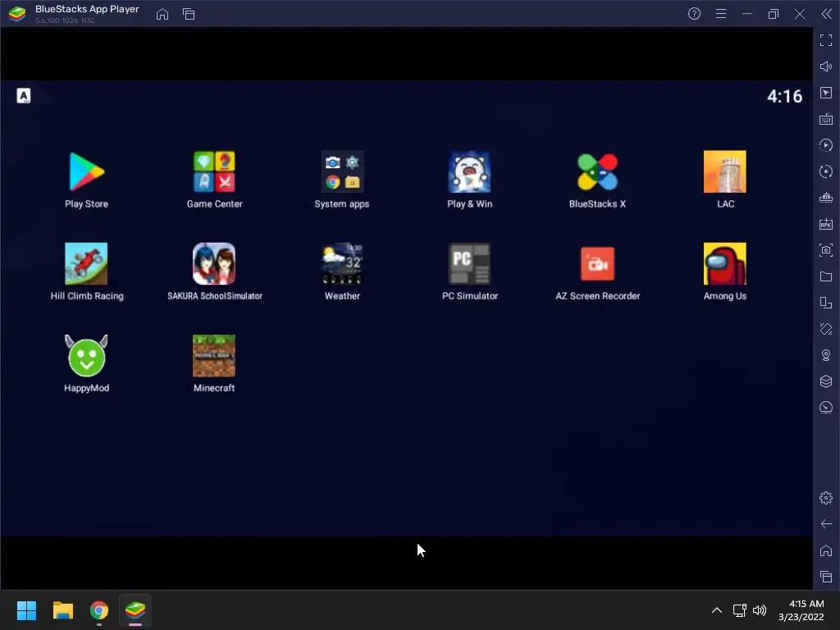The image size is (840, 630).
Task: Launch BlueStacks X
Action: coord(597,172)
